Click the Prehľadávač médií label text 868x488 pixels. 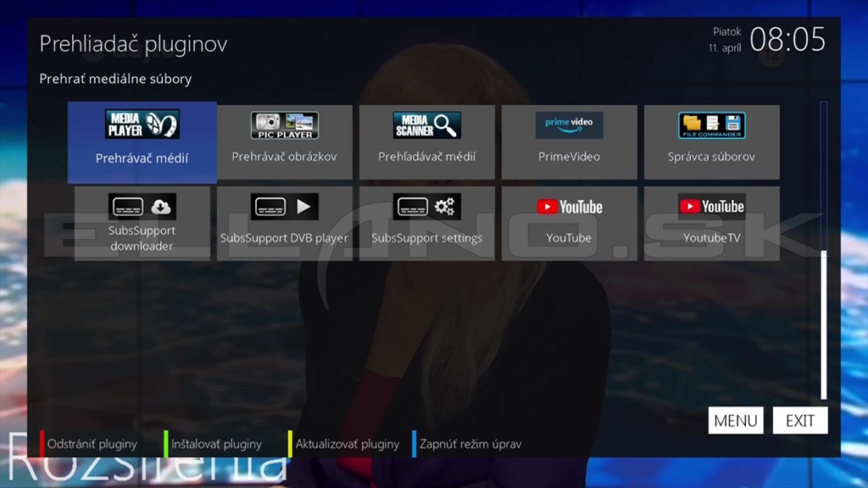pos(426,157)
